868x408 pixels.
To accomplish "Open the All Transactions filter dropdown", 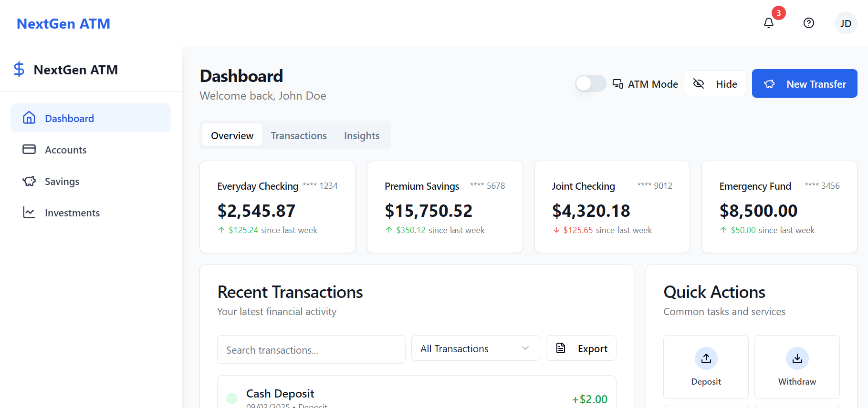I will point(475,348).
